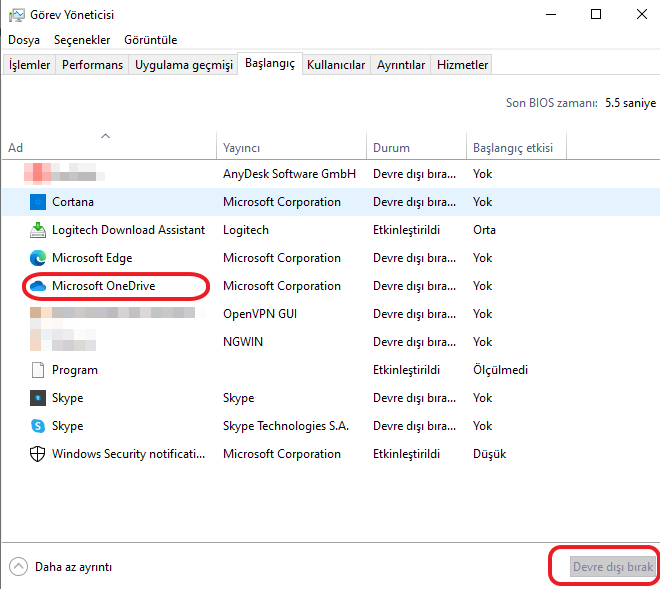Click the Microsoft OneDrive cloud icon
This screenshot has height=589, width=660.
click(x=38, y=286)
